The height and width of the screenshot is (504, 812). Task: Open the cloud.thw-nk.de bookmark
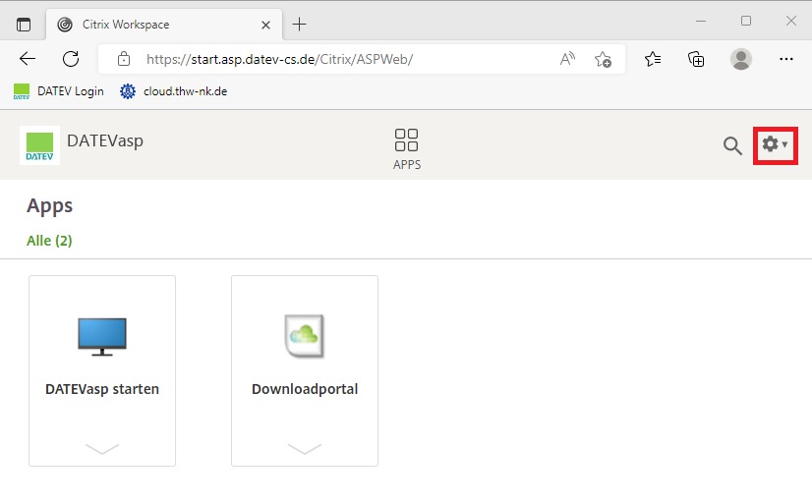coord(173,91)
